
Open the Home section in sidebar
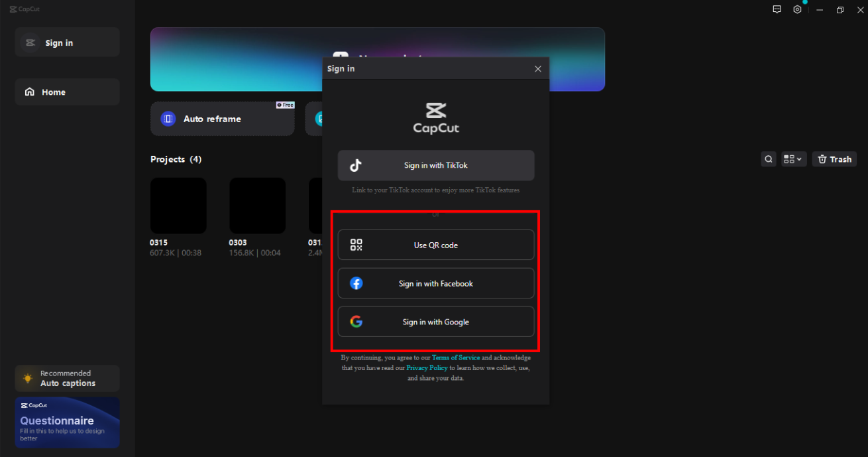tap(67, 92)
